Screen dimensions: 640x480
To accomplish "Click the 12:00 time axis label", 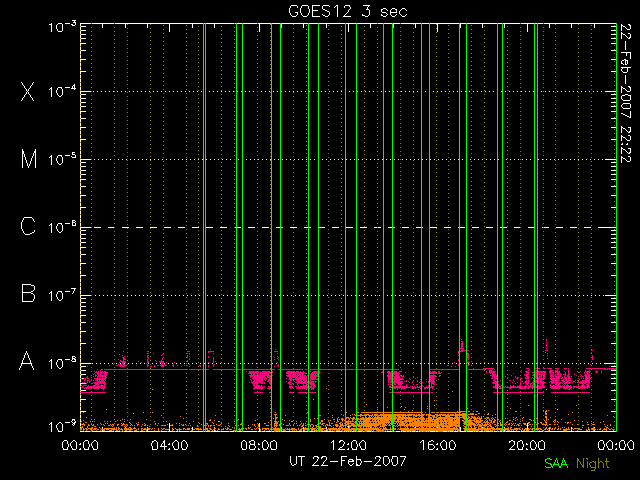I will point(348,445).
